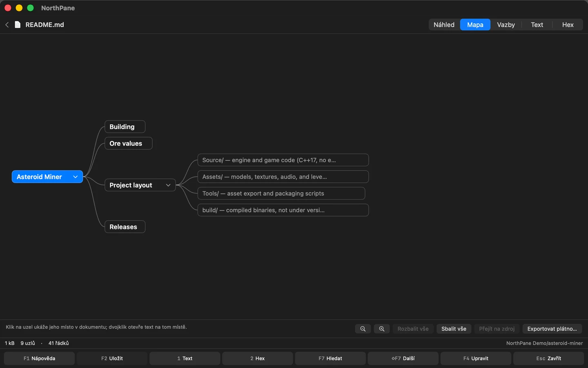The width and height of the screenshot is (588, 368).
Task: Select the Ore values node
Action: click(x=129, y=144)
